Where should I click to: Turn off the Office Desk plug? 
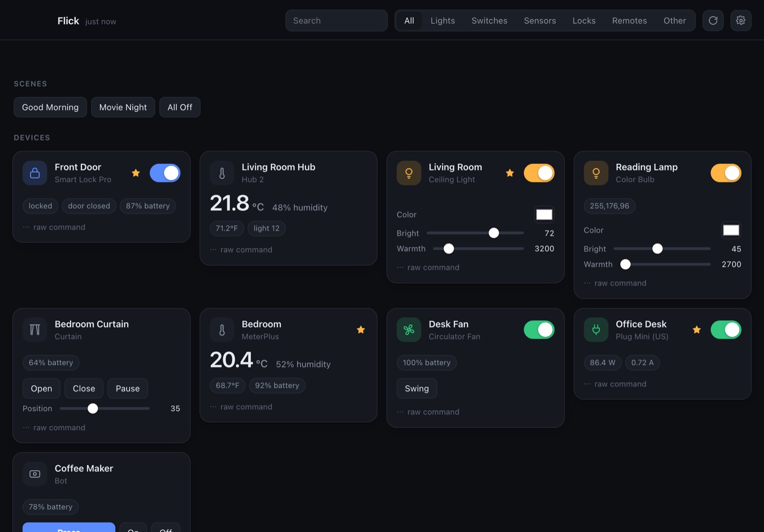726,330
